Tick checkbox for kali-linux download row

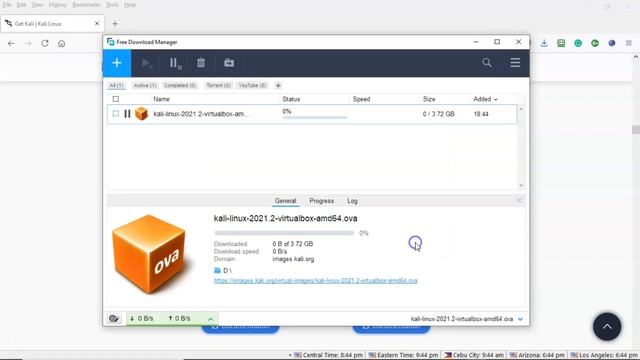[116, 113]
